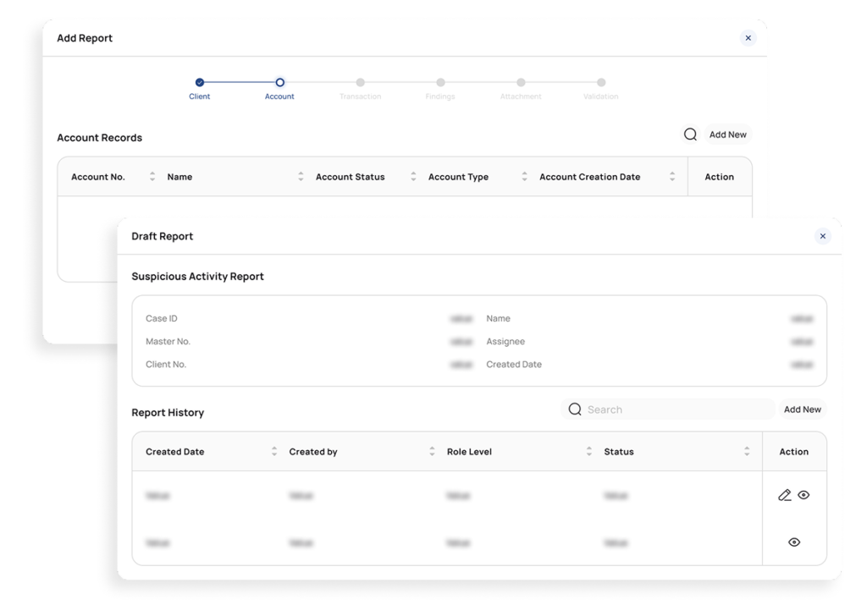
Task: Select the active Account step circle
Action: (x=279, y=84)
